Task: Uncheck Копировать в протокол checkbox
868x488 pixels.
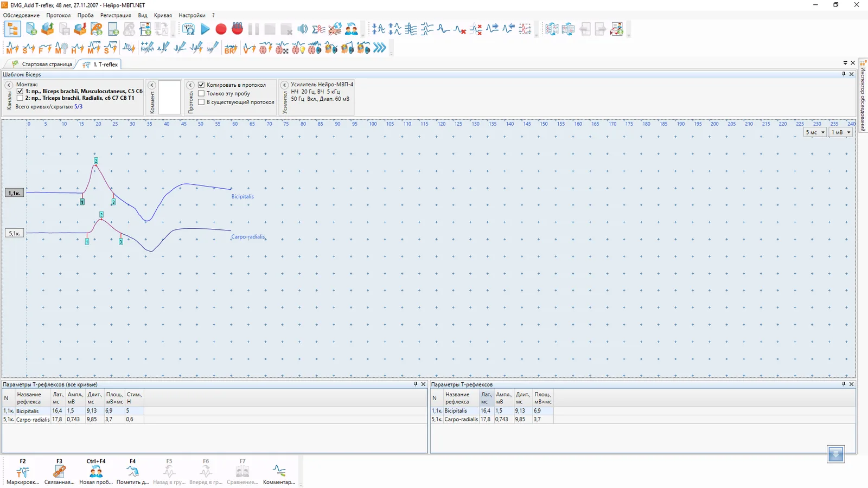Action: pyautogui.click(x=201, y=85)
